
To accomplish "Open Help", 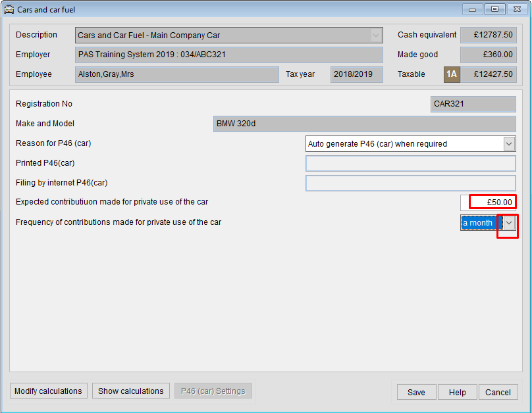I will click(457, 391).
